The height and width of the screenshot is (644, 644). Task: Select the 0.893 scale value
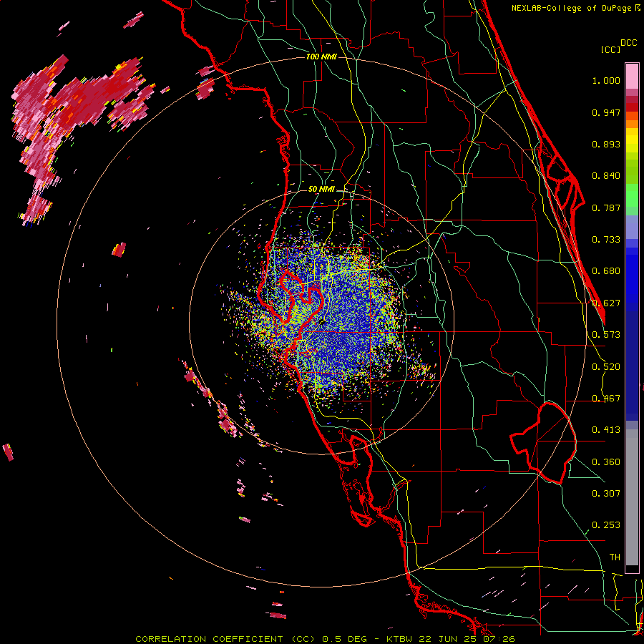[606, 144]
